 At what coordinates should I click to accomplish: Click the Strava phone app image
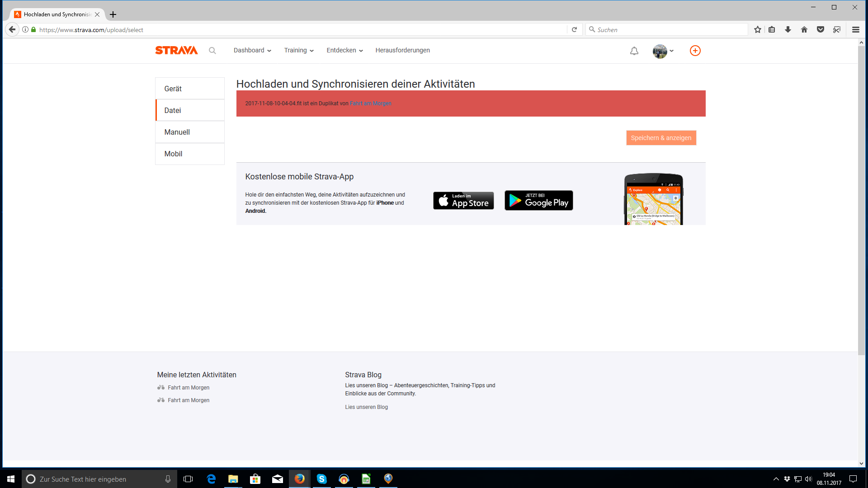coord(654,199)
